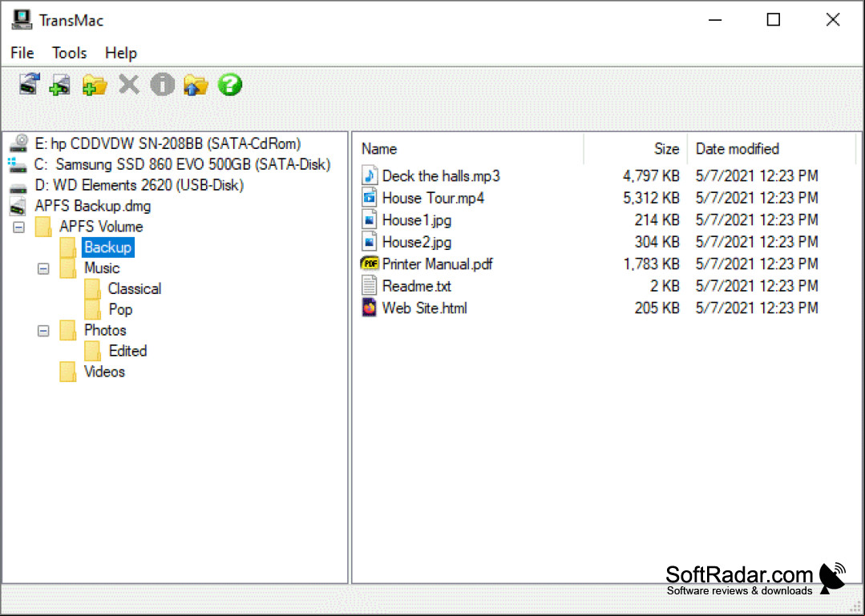Sort files by the Name column header
865x616 pixels.
tap(468, 149)
